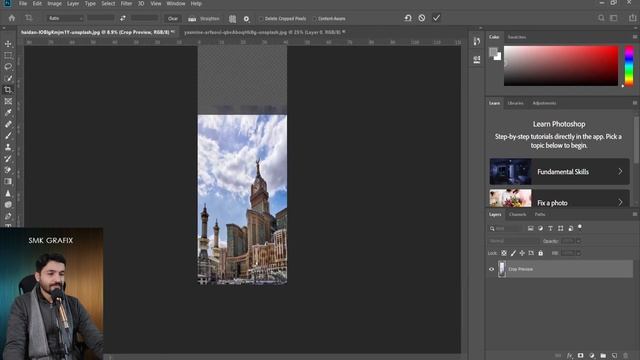Open the crop overlay grid options
The width and height of the screenshot is (640, 360).
pos(232,19)
